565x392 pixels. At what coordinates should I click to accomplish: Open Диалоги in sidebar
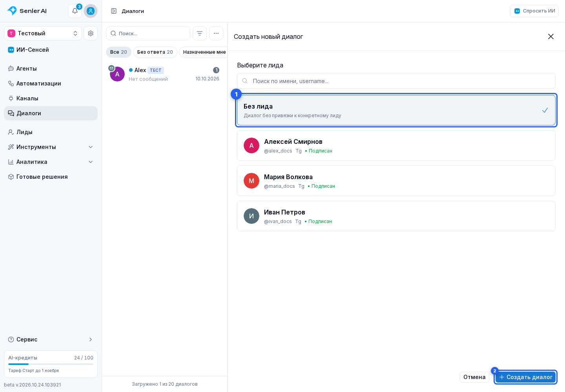click(51, 113)
